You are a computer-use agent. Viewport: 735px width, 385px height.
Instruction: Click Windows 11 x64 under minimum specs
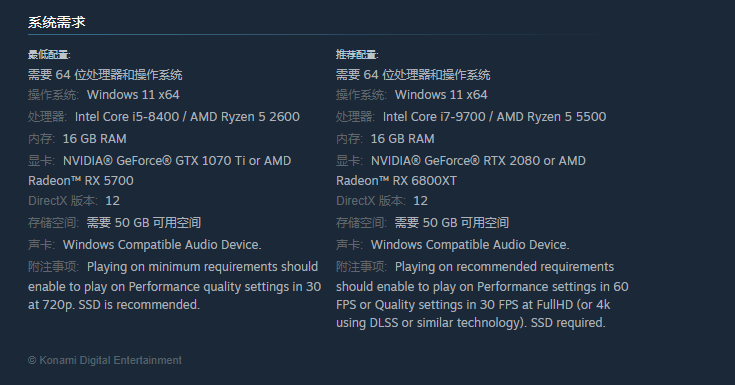(133, 95)
